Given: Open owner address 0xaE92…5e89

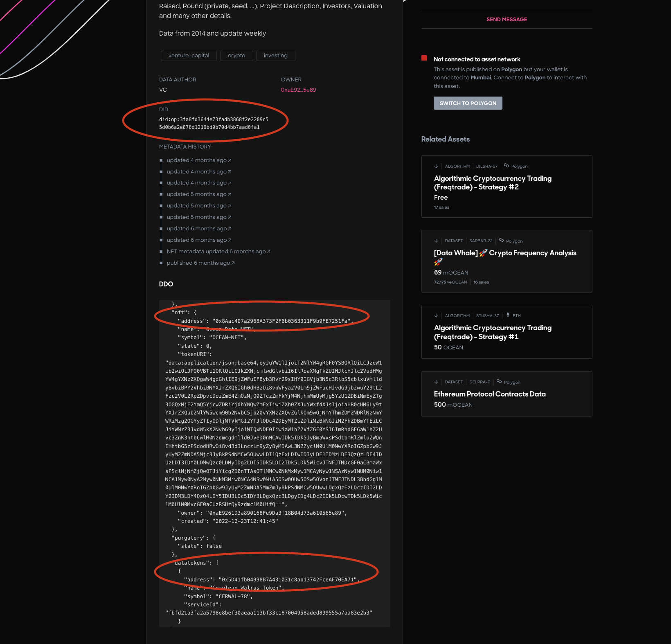Looking at the screenshot, I should tap(298, 90).
